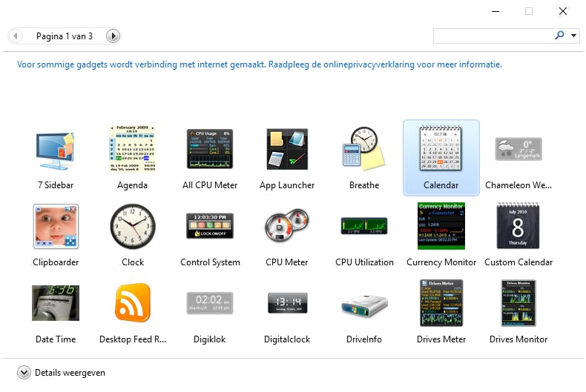
Task: Select the Breathe gadget icon
Action: coord(363,149)
